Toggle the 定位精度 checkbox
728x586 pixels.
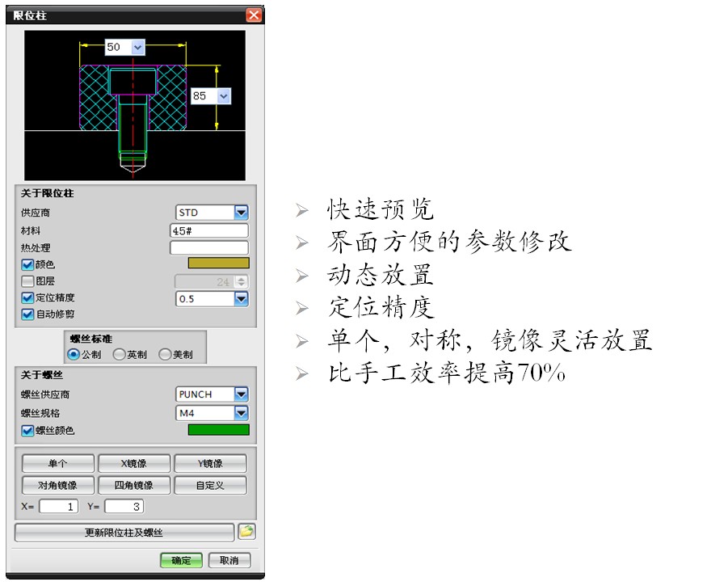27,298
